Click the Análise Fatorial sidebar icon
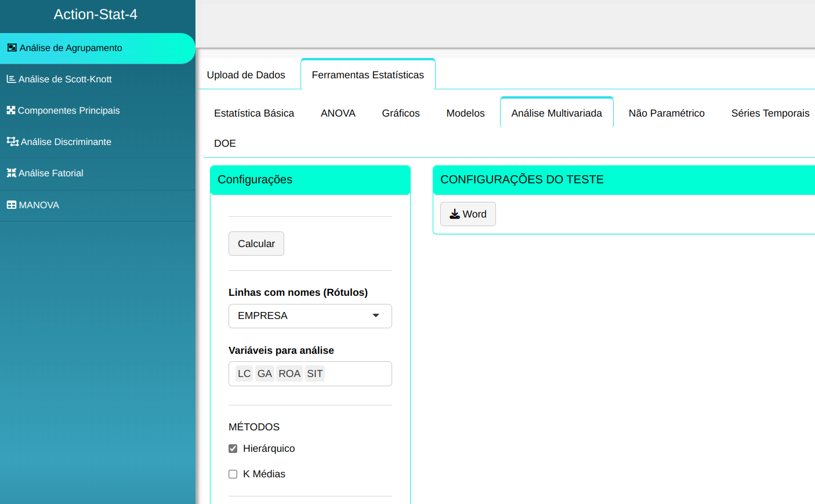The height and width of the screenshot is (504, 815). [x=11, y=173]
